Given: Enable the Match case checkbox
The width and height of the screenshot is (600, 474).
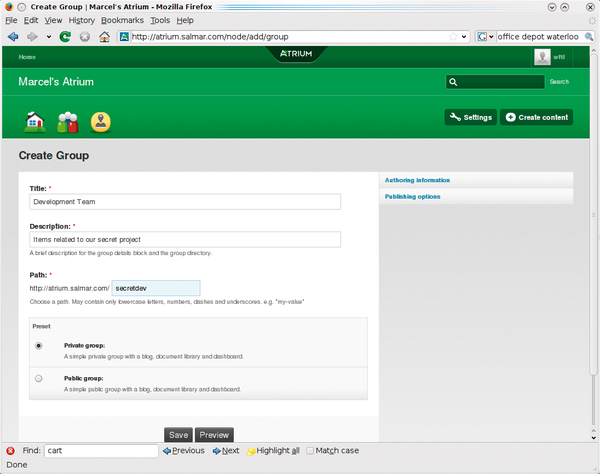Looking at the screenshot, I should click(x=310, y=451).
